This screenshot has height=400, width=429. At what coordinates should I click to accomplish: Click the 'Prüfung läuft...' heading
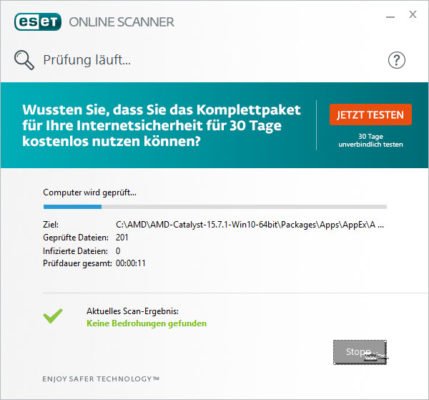pos(87,60)
